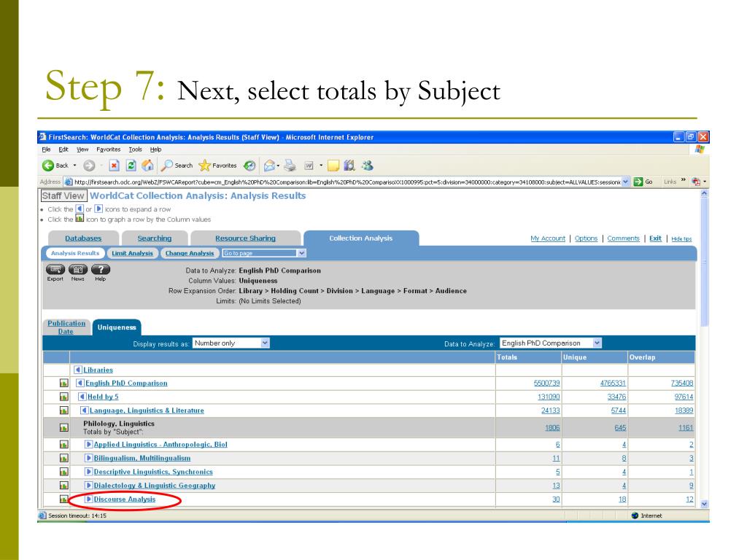This screenshot has width=747, height=560.
Task: Open the Dialectology & Linguistic Geography link
Action: (x=155, y=485)
